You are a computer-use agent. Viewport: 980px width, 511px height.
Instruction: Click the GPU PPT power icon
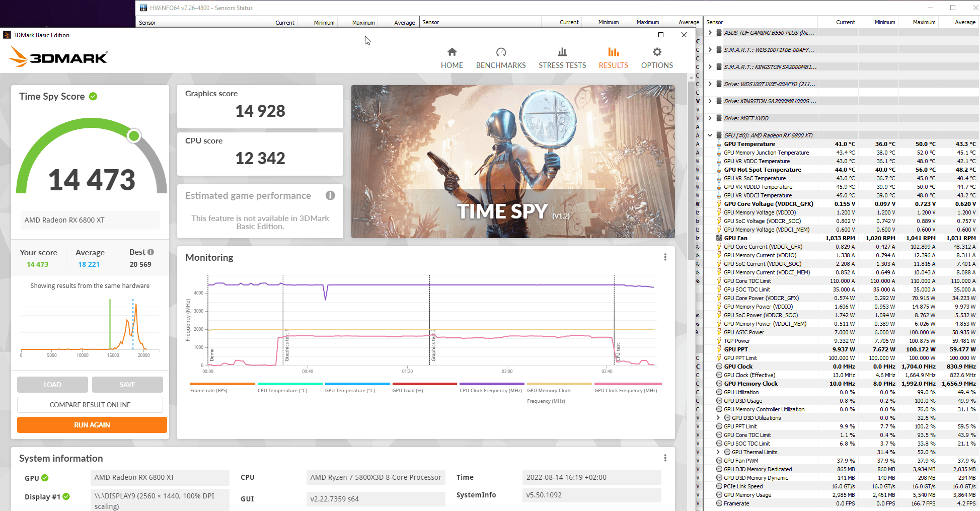pos(719,349)
